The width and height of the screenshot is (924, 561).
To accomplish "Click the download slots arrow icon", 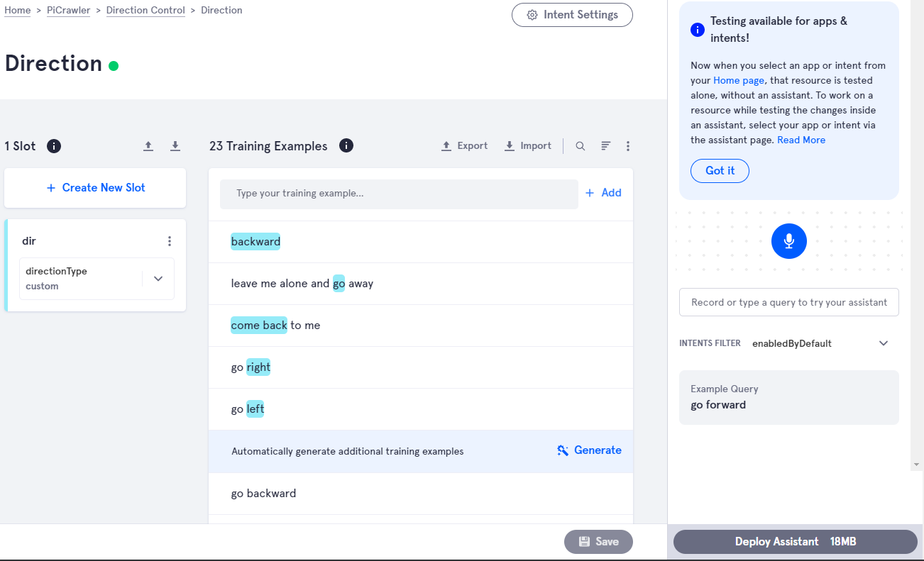I will coord(175,146).
